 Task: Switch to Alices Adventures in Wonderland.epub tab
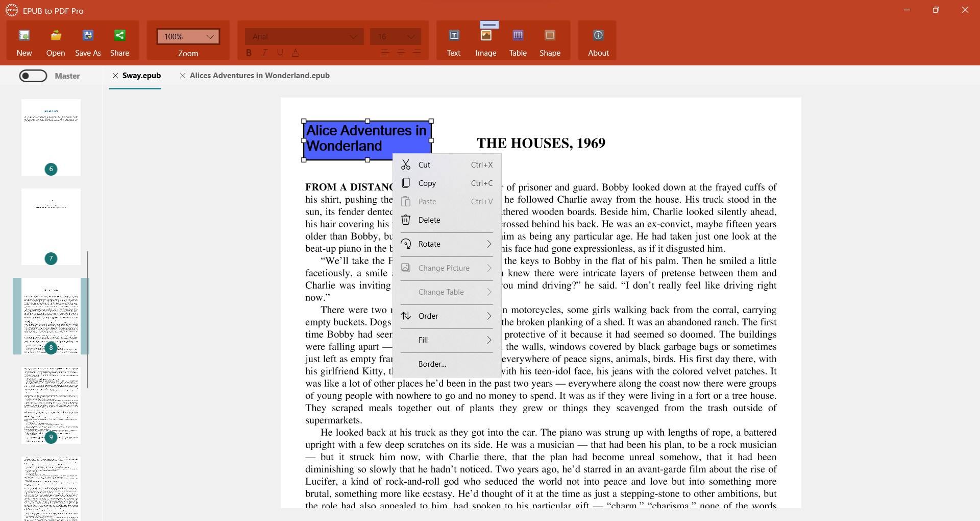259,76
